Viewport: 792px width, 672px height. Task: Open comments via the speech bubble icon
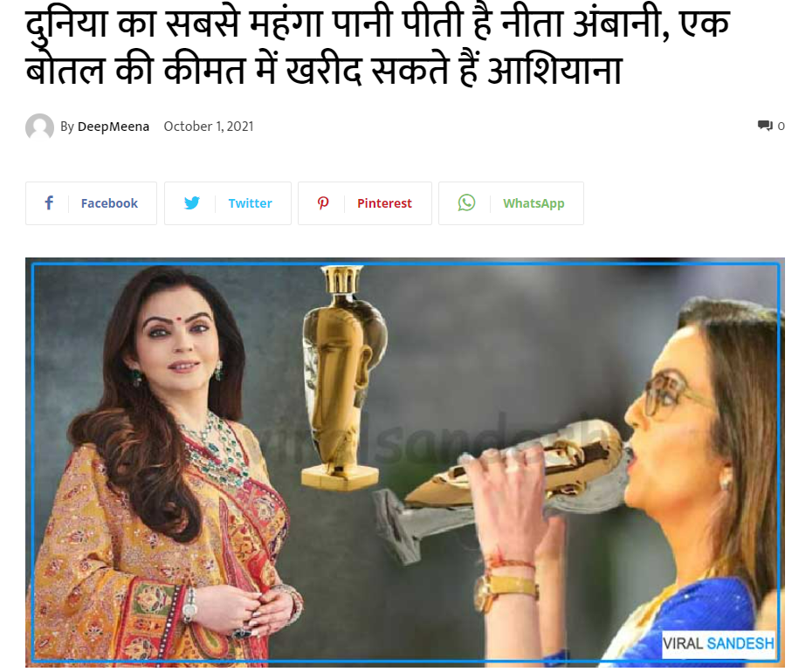pyautogui.click(x=765, y=125)
